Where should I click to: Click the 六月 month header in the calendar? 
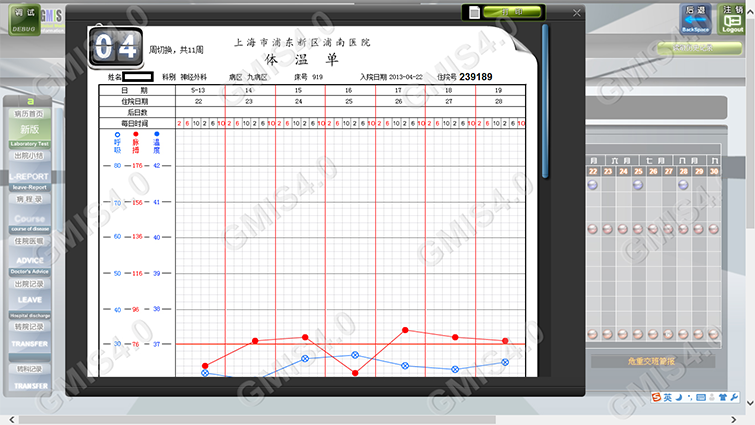point(621,160)
